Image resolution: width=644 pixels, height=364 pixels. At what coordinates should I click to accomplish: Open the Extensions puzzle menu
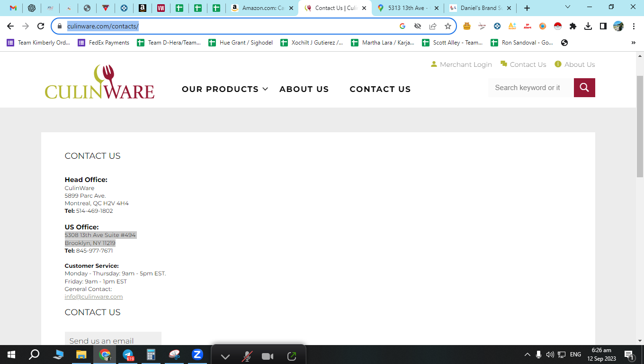pos(573,26)
